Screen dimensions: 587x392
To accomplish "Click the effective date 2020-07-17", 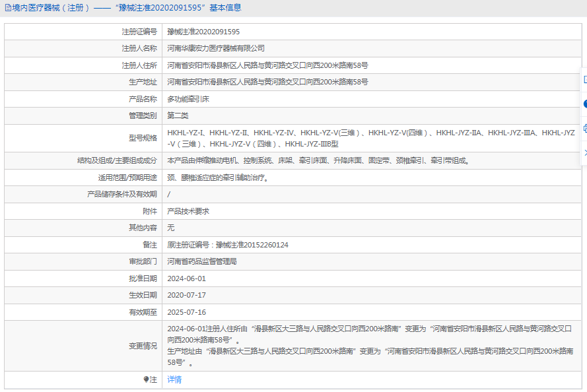I will pos(186,295).
